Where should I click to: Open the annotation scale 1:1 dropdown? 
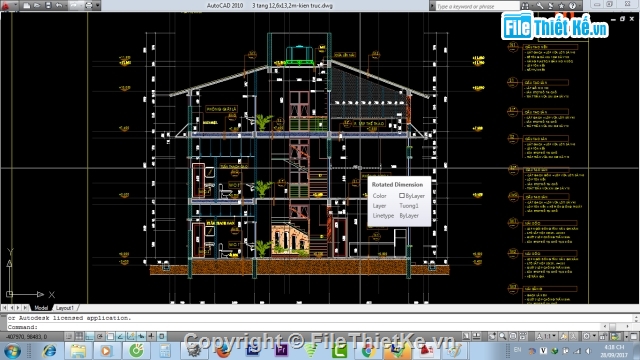click(x=546, y=336)
